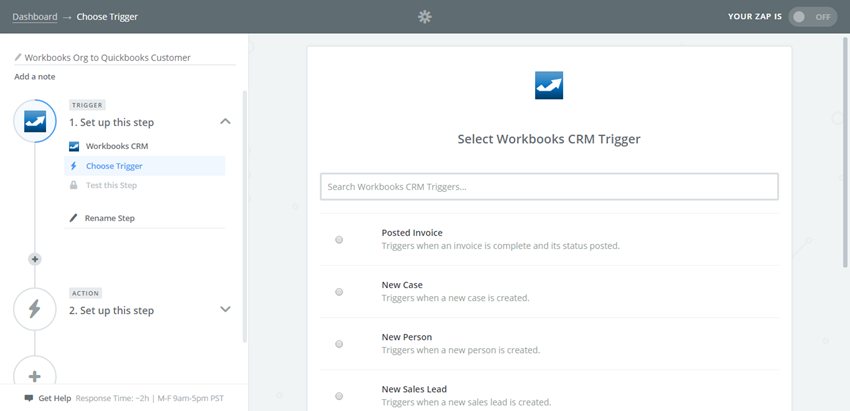Open the Choose Trigger sidebar item
Image resolution: width=850 pixels, height=411 pixels.
pyautogui.click(x=144, y=166)
